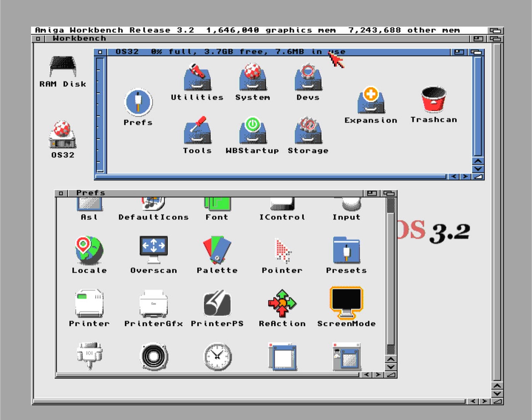Click the OS32 window vertical scrollbar
The height and width of the screenshot is (420, 532).
click(x=478, y=107)
